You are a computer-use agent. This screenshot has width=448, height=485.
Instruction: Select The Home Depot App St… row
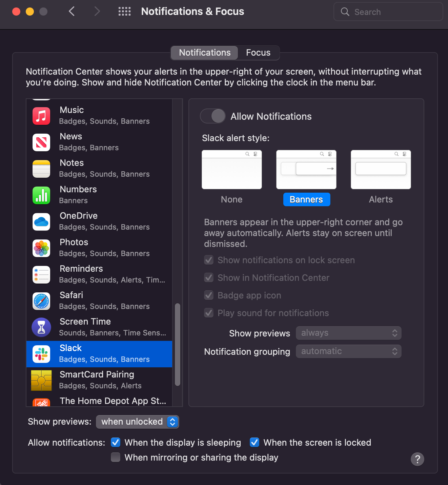pos(99,400)
